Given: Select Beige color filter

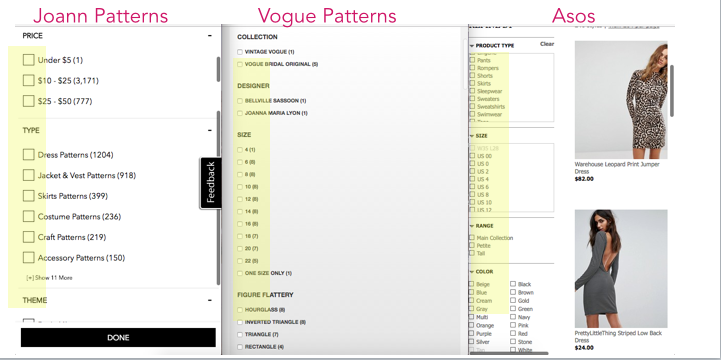Looking at the screenshot, I should tap(472, 284).
